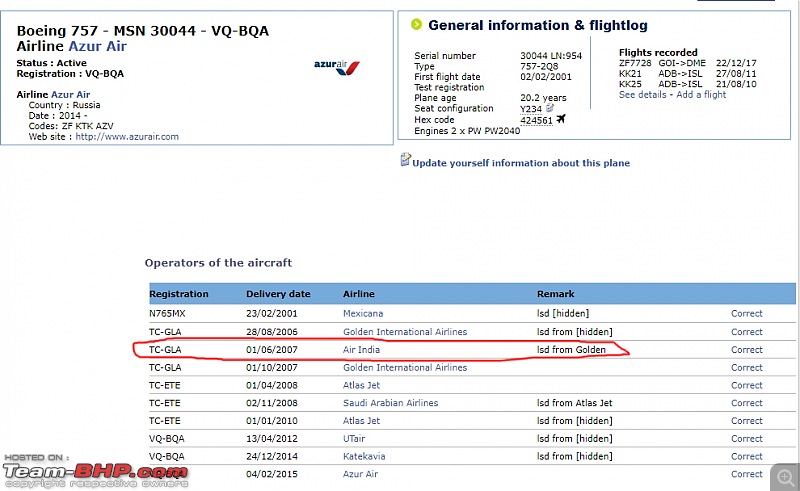Viewport: 800px width, 491px height.
Task: Click the seat configuration edit icon
Action: tap(549, 108)
